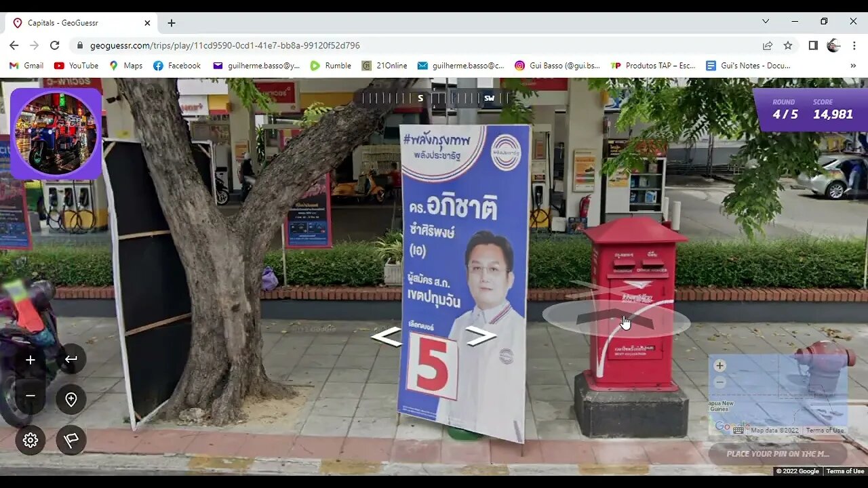868x488 pixels.
Task: Open the tab search dropdown arrow
Action: (766, 22)
